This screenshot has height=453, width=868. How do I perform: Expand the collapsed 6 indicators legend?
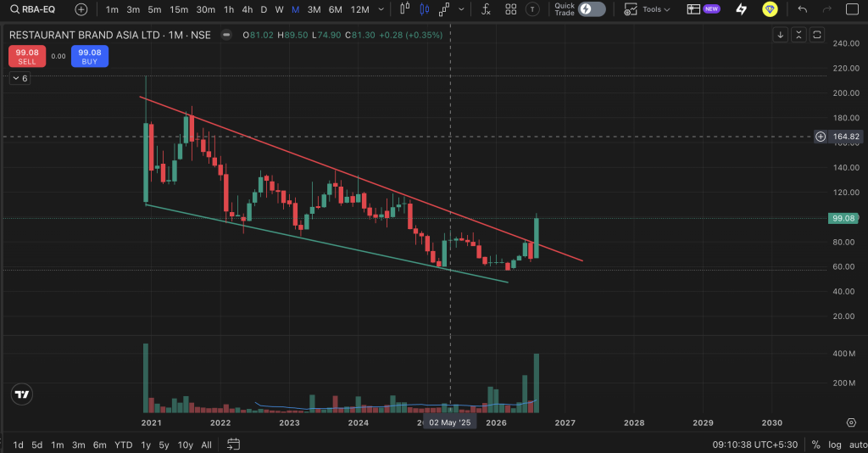coord(20,79)
